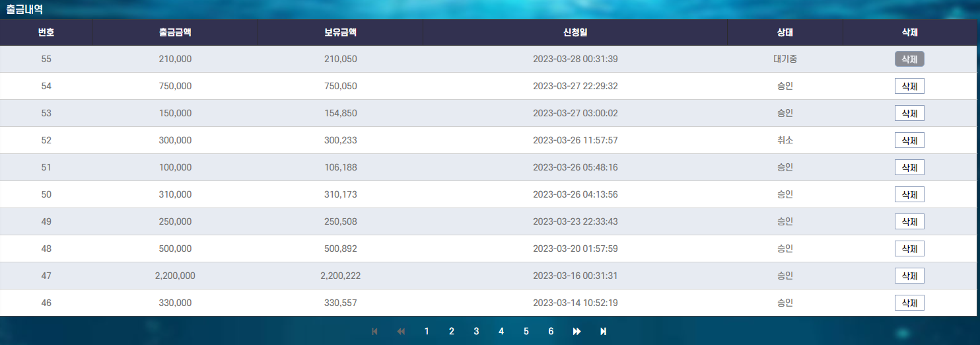Click 삭제 button for row 54
The width and height of the screenshot is (980, 345).
click(909, 86)
